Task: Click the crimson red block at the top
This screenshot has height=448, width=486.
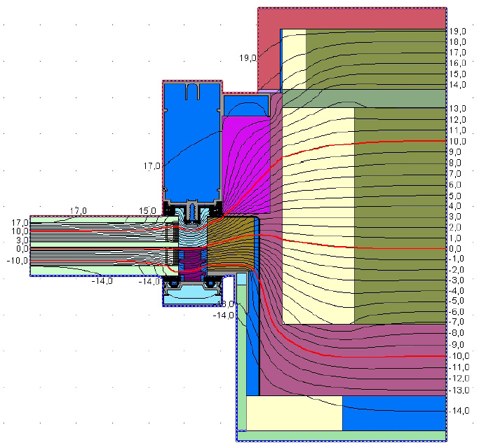Action: point(351,18)
